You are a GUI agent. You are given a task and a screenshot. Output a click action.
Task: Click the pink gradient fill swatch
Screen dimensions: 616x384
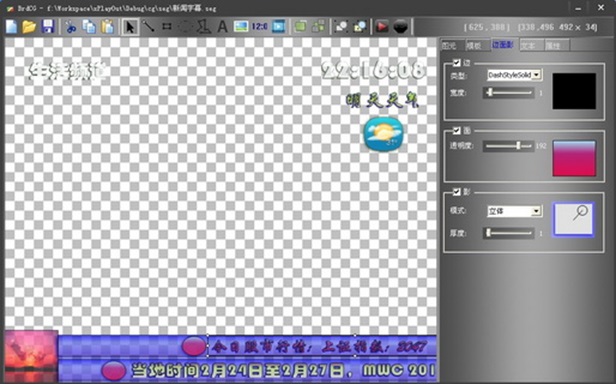(574, 158)
